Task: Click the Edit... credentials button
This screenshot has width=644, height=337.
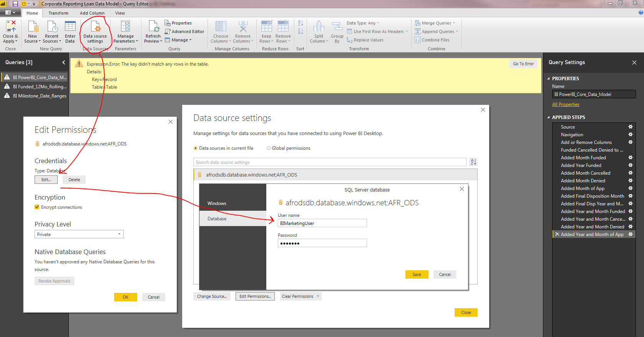Action: [46, 180]
